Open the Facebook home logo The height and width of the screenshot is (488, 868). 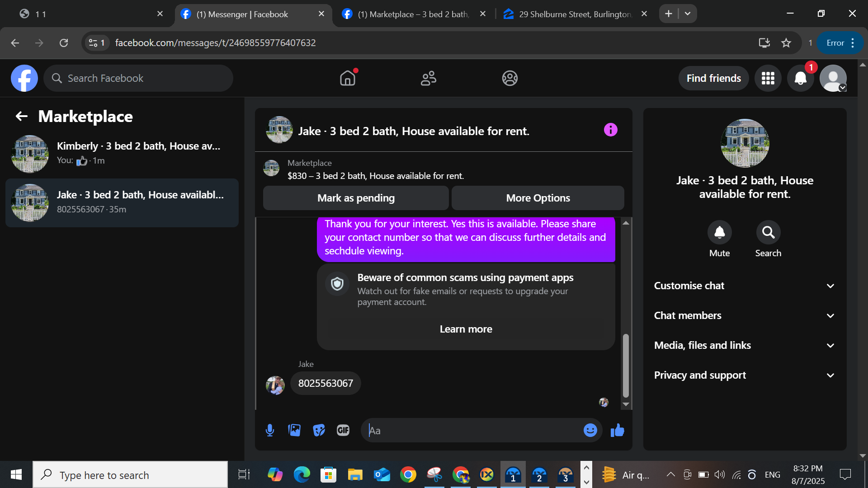pyautogui.click(x=24, y=78)
